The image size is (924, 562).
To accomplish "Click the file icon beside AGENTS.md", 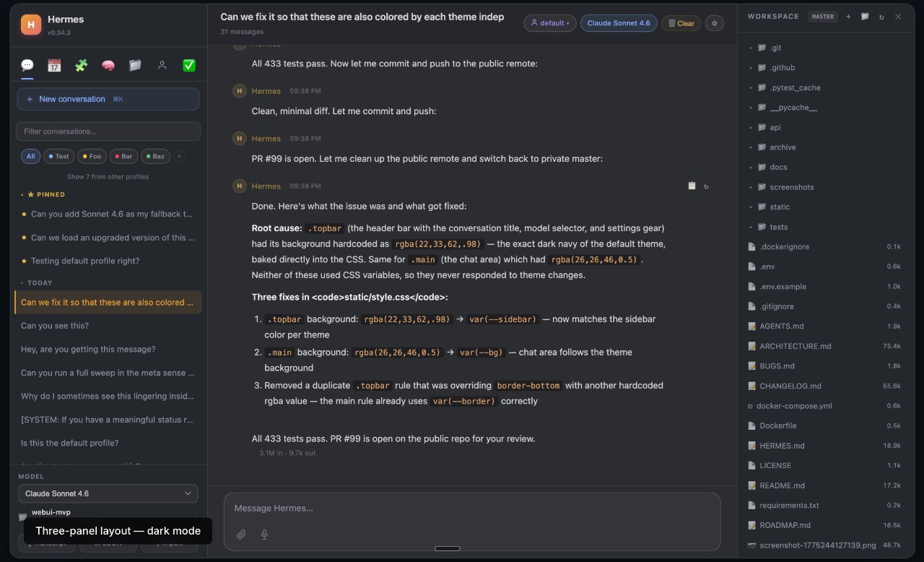I will (x=752, y=327).
